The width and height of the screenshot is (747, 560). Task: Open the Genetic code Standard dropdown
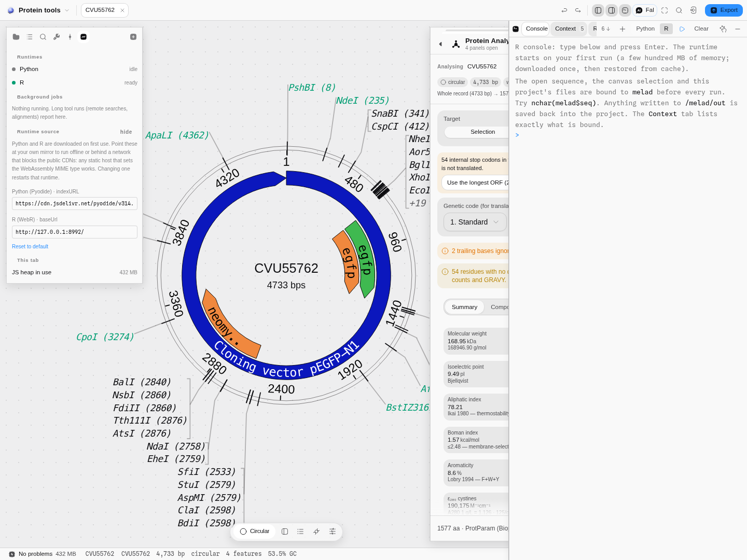(x=475, y=222)
